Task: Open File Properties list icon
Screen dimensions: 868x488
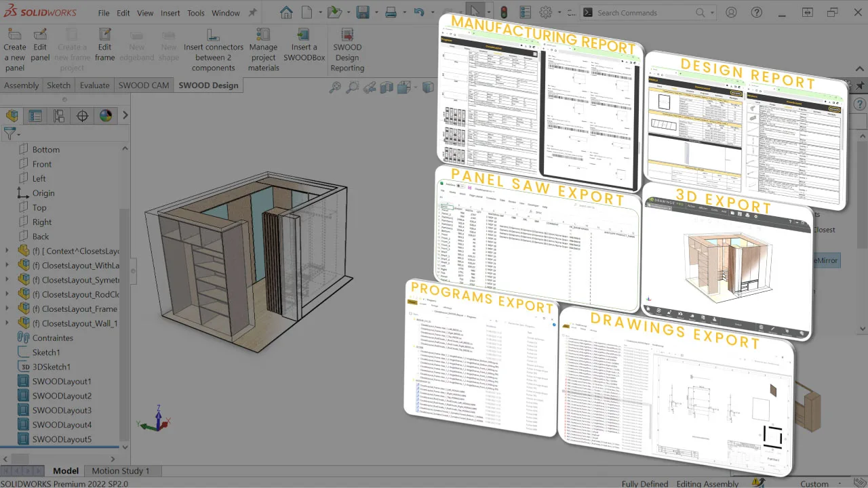Action: coord(524,12)
